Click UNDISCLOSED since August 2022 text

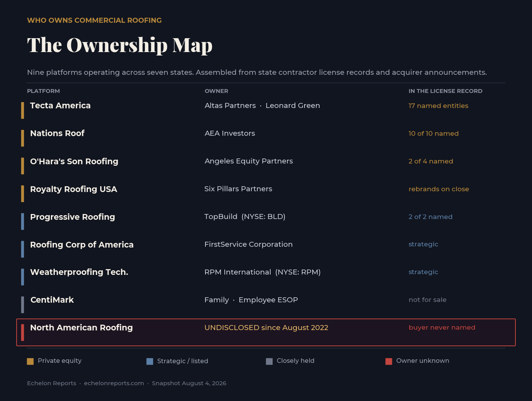[266, 328]
